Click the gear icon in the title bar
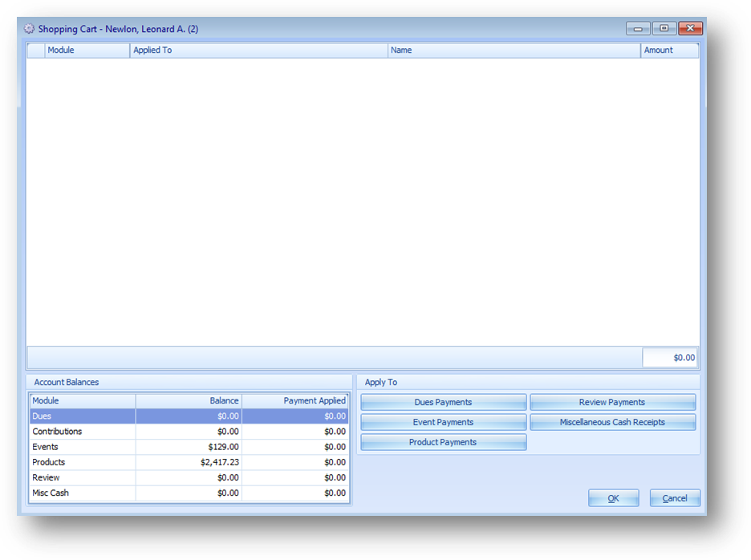751x560 pixels. [x=29, y=29]
